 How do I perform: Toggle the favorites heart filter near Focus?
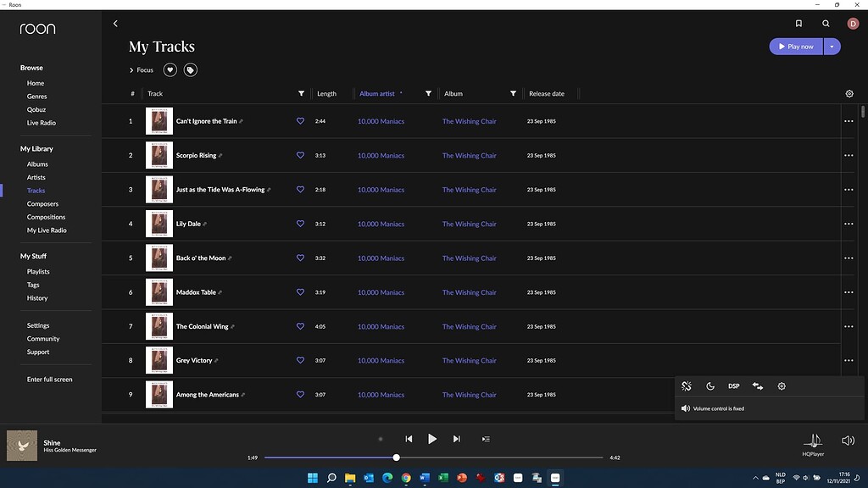tap(168, 69)
